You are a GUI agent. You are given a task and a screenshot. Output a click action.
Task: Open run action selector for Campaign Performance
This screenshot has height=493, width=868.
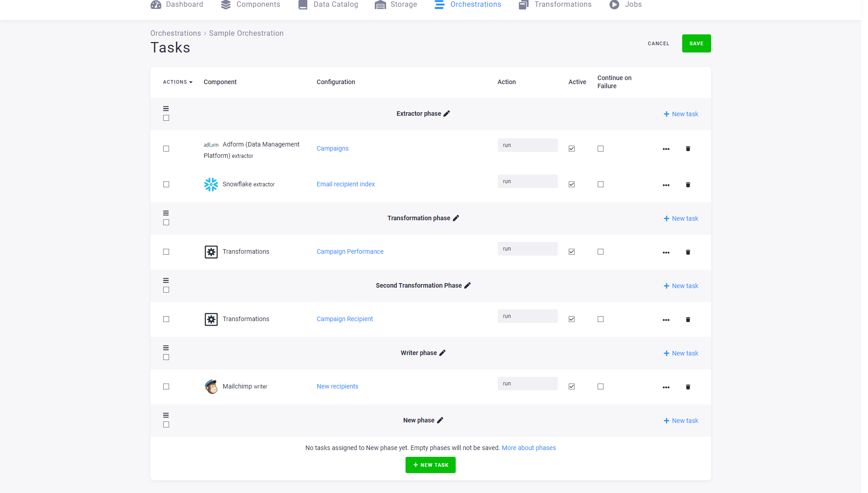(x=527, y=249)
